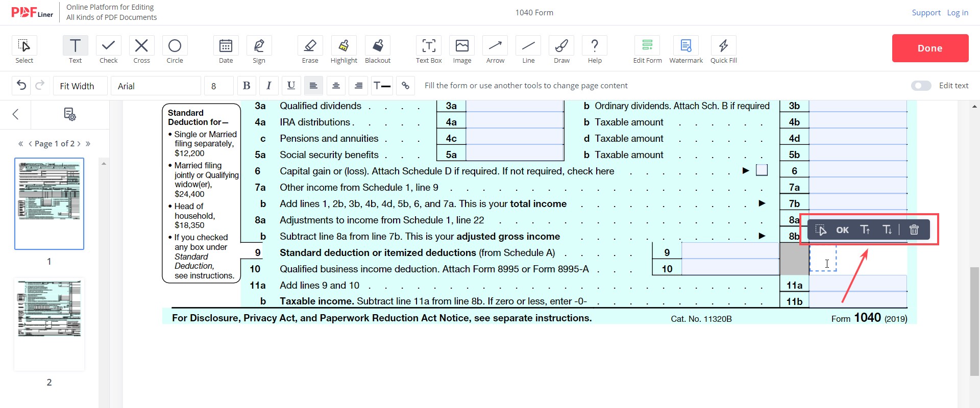The image size is (980, 408).
Task: Redo the last action
Action: (40, 85)
